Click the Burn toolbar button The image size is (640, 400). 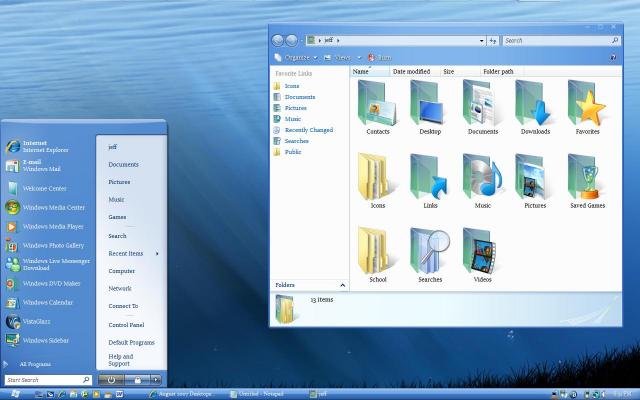click(x=380, y=58)
